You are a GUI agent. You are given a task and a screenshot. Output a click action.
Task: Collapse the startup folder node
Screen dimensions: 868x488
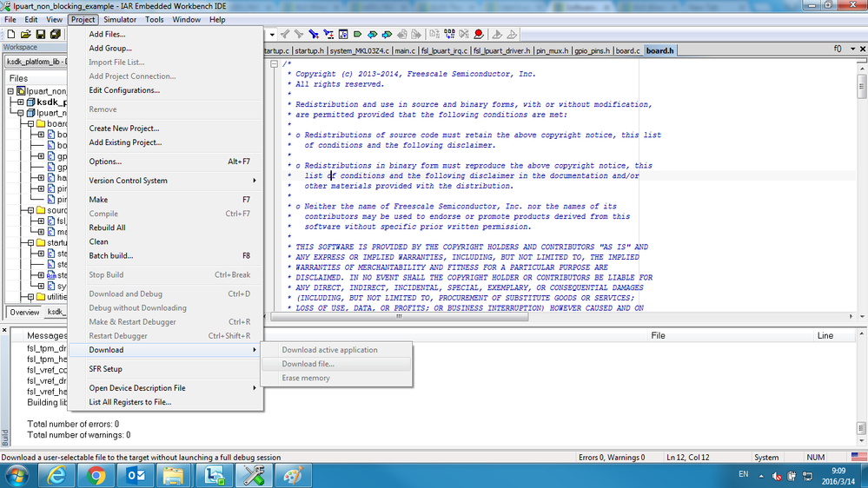[x=31, y=243]
